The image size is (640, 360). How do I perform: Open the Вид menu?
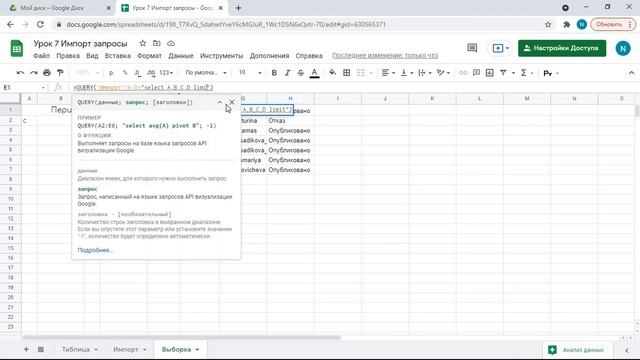point(92,56)
